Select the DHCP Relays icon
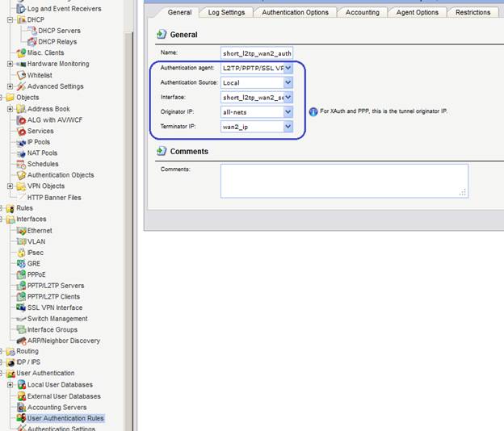 point(32,42)
